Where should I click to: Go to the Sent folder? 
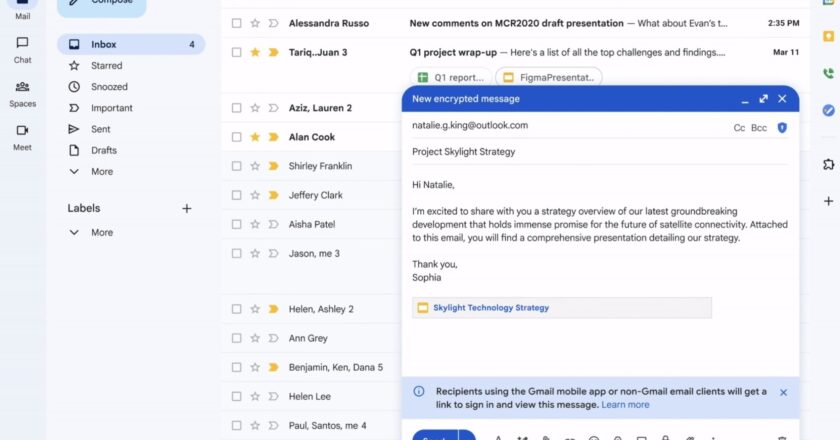click(x=101, y=129)
